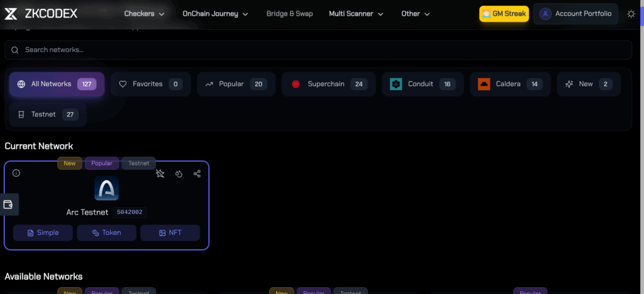Choose Token deploy on Arc Testnet
This screenshot has width=644, height=294.
click(x=106, y=233)
